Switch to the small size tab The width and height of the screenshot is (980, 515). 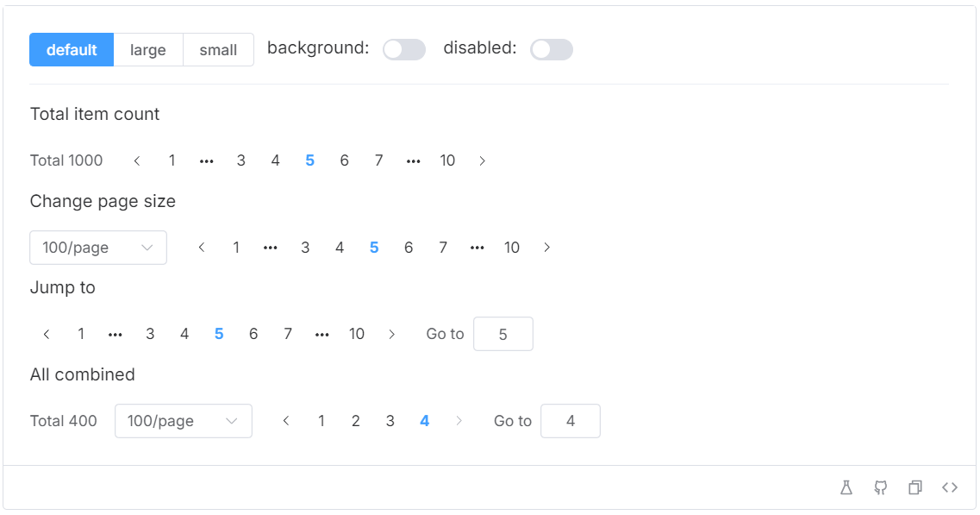(x=218, y=49)
